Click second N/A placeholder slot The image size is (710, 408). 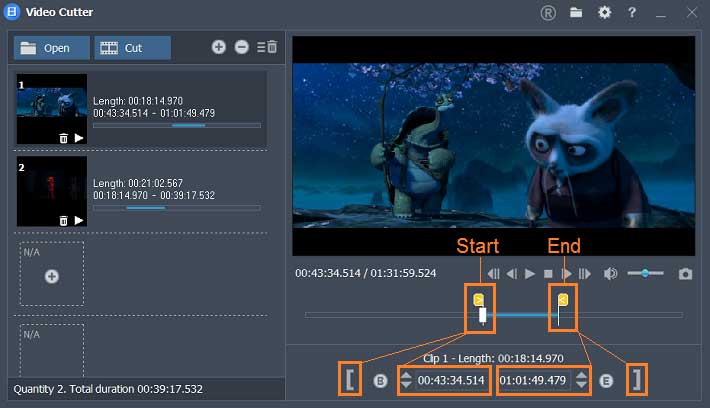coord(52,350)
